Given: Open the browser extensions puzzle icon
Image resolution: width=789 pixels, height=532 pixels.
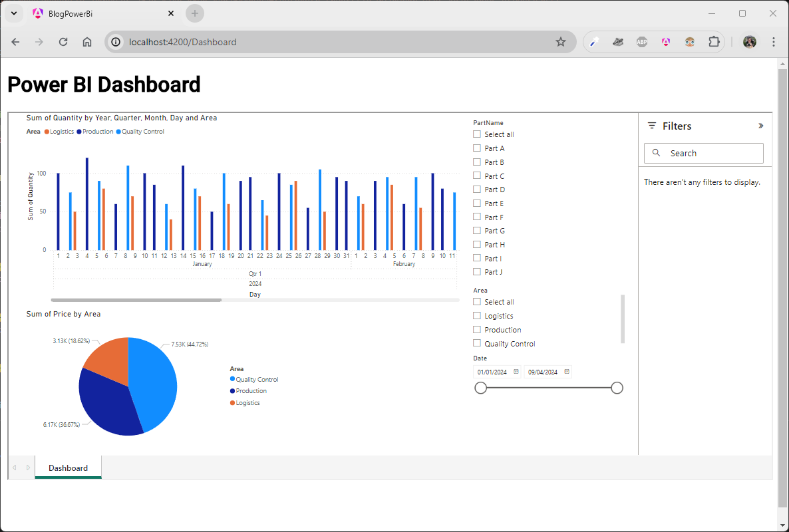Looking at the screenshot, I should tap(714, 41).
